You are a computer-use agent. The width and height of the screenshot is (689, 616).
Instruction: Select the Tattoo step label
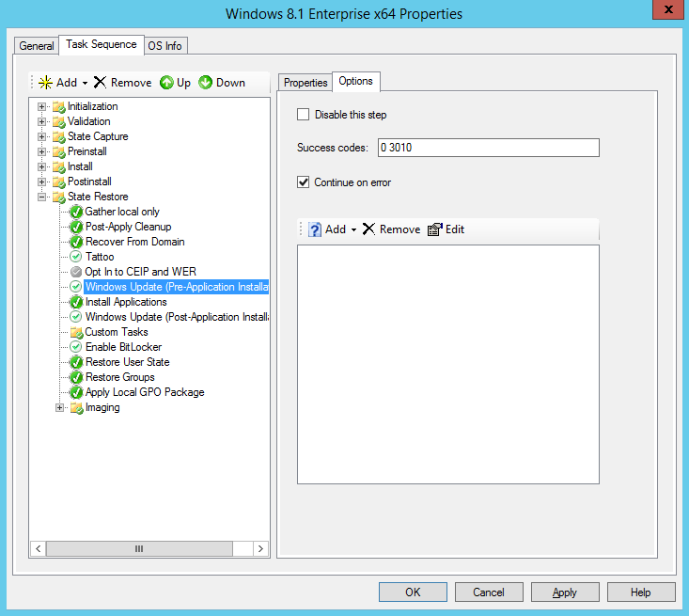click(x=100, y=257)
